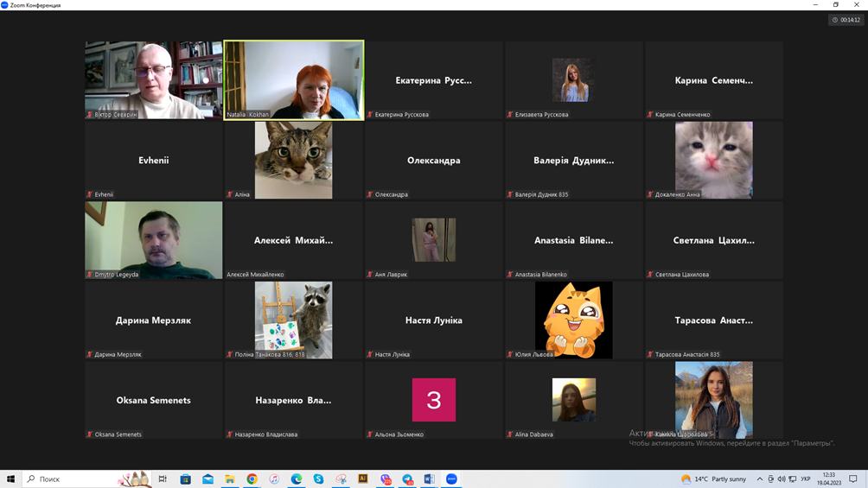This screenshot has height=488, width=868.
Task: Switch to Microsoft Word in taskbar
Action: [x=430, y=478]
